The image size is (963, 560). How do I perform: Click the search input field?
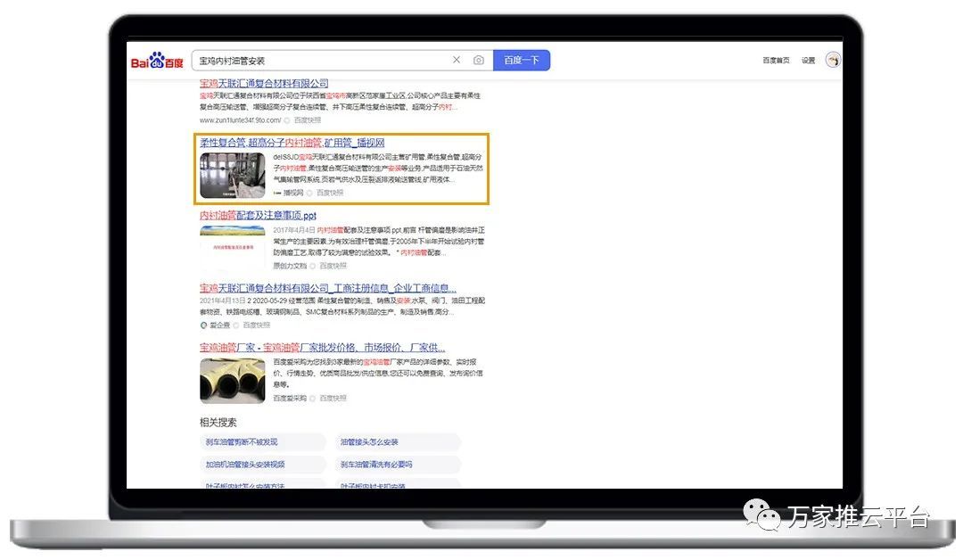[x=321, y=61]
